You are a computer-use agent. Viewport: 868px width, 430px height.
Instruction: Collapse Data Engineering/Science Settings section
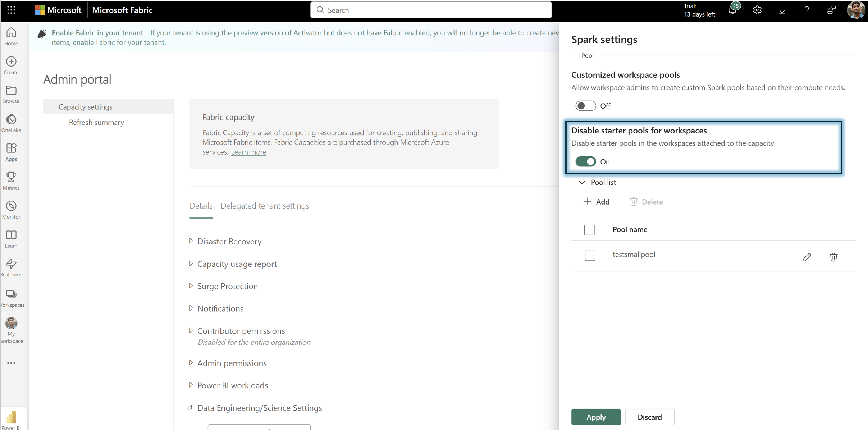[190, 408]
